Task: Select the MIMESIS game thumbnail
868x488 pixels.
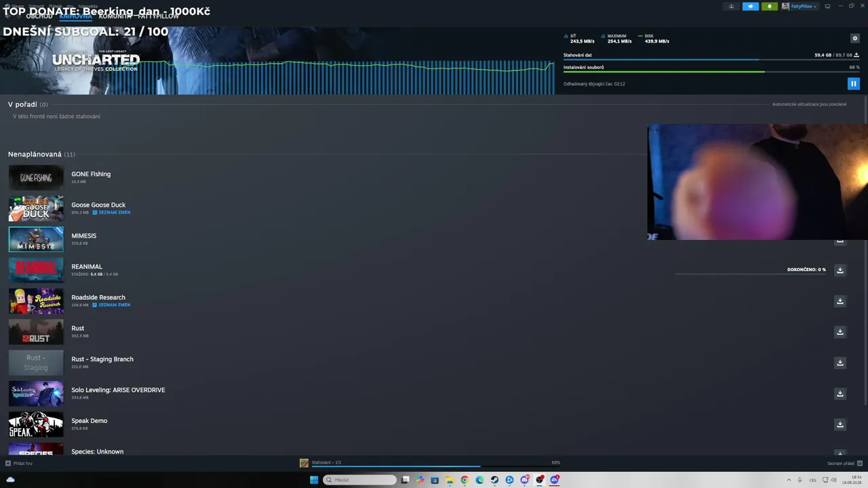Action: tap(36, 239)
